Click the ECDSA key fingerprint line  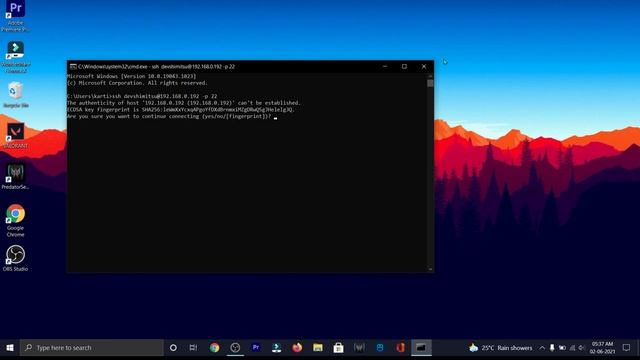click(181, 110)
